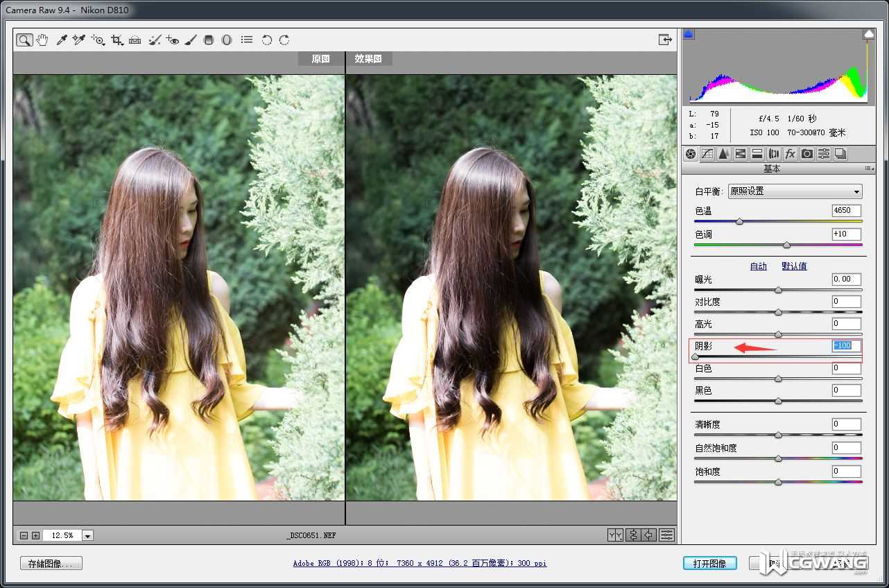
Task: Click the 对比度 contrast value field
Action: click(x=847, y=301)
